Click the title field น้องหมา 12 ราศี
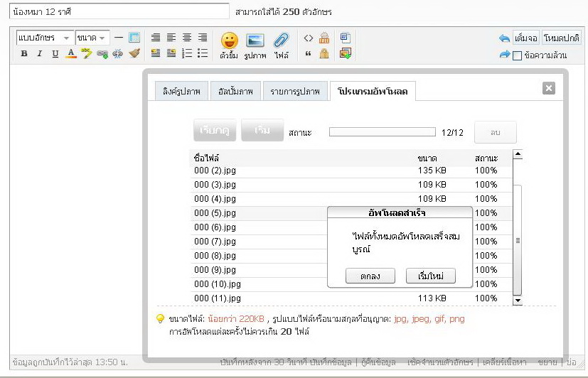This screenshot has width=588, height=378. click(x=119, y=11)
